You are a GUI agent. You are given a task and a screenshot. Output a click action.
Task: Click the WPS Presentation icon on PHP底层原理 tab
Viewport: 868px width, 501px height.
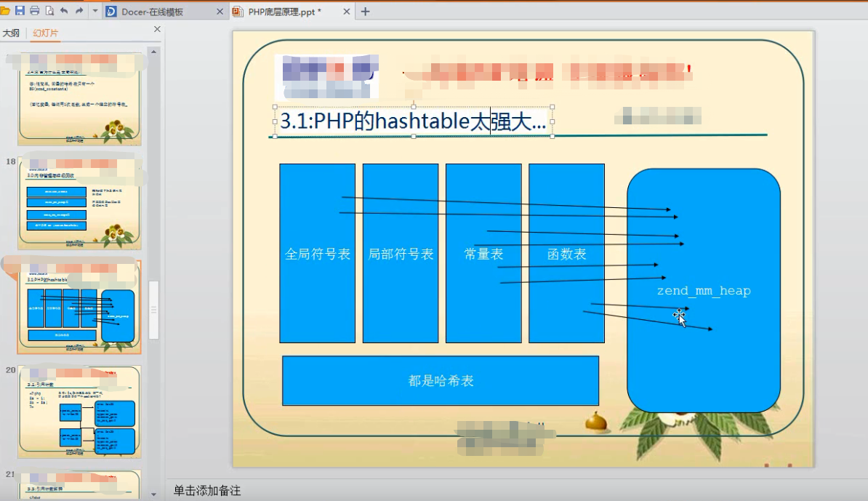[x=238, y=12]
